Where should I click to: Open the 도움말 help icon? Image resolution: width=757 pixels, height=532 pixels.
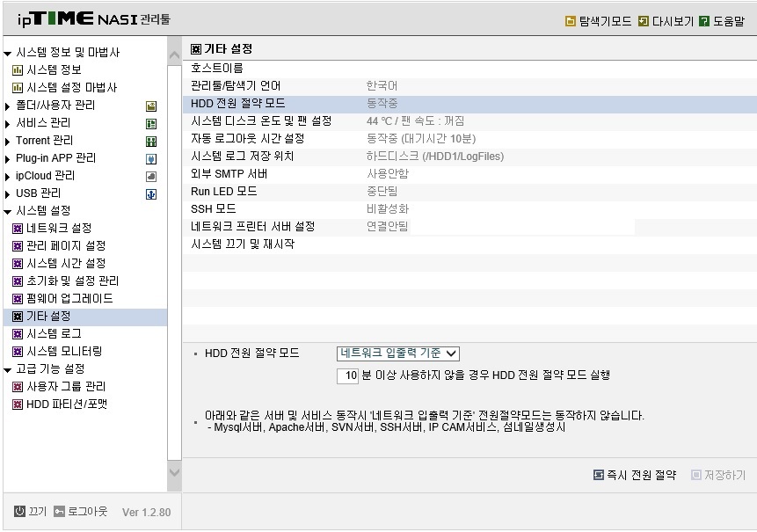(x=704, y=21)
